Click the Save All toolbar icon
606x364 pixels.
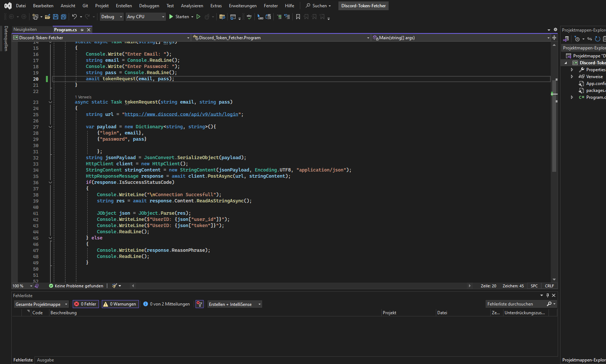(64, 17)
